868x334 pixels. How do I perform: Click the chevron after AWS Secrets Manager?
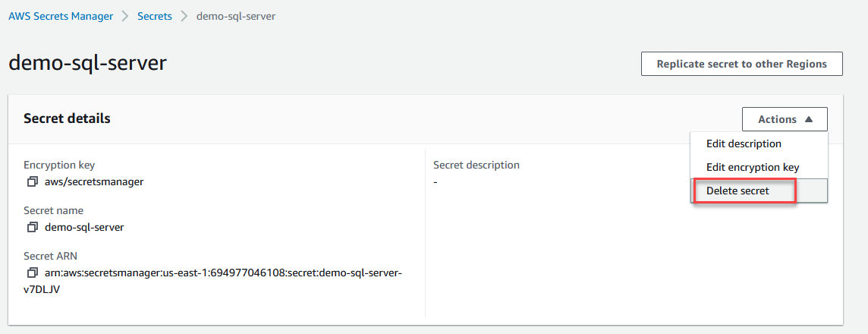[125, 17]
